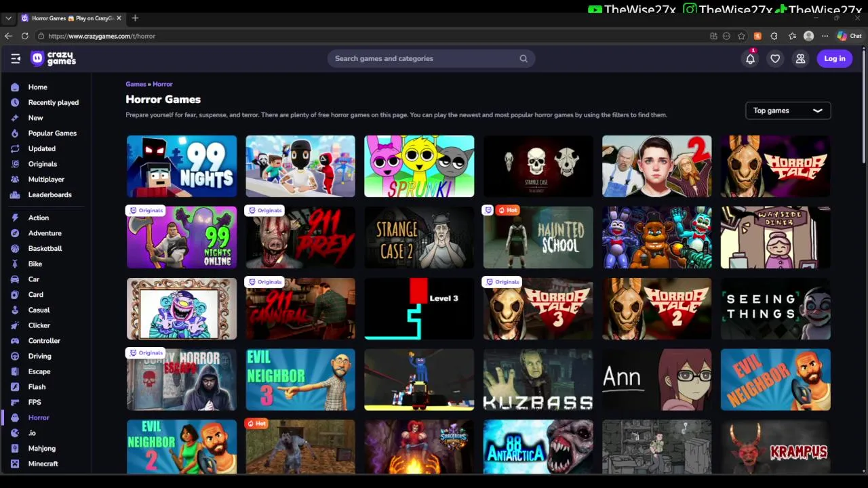Select the Driving category icon
This screenshot has height=488, width=868.
[15, 356]
